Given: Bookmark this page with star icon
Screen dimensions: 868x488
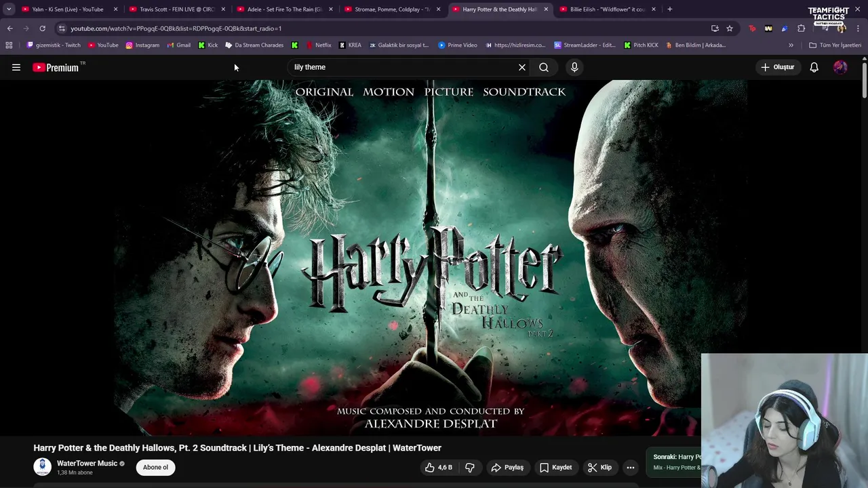Looking at the screenshot, I should [x=730, y=28].
